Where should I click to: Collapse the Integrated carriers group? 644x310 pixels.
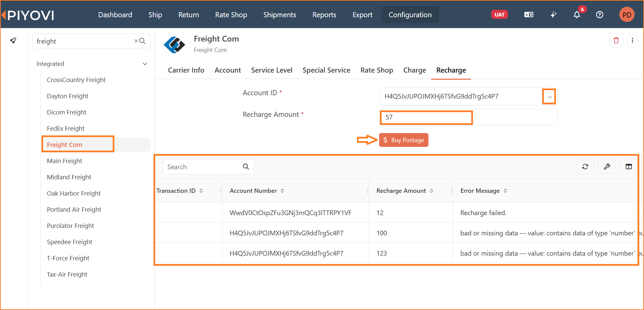(x=145, y=64)
